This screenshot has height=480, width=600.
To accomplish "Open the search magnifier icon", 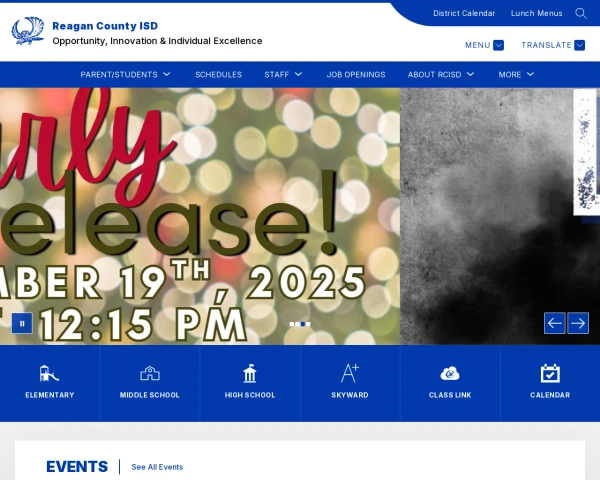I will (x=580, y=13).
